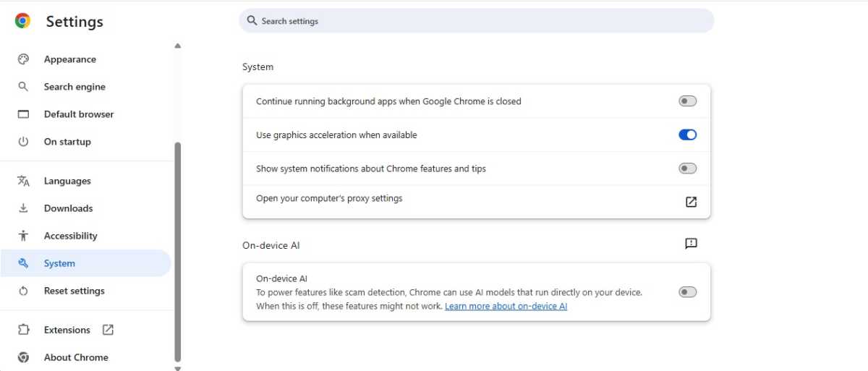
Task: Click the sidebar scroll up arrow
Action: 178,46
